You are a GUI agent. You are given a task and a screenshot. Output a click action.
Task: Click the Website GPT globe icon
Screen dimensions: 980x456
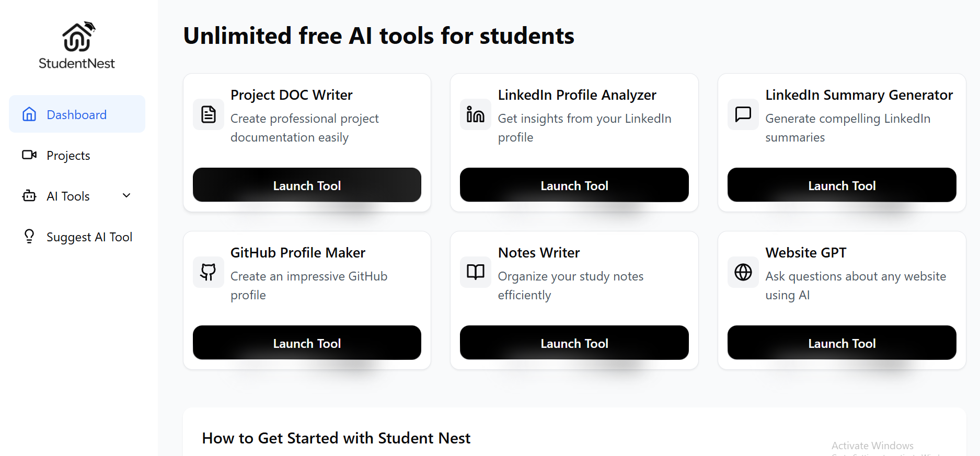[743, 272]
